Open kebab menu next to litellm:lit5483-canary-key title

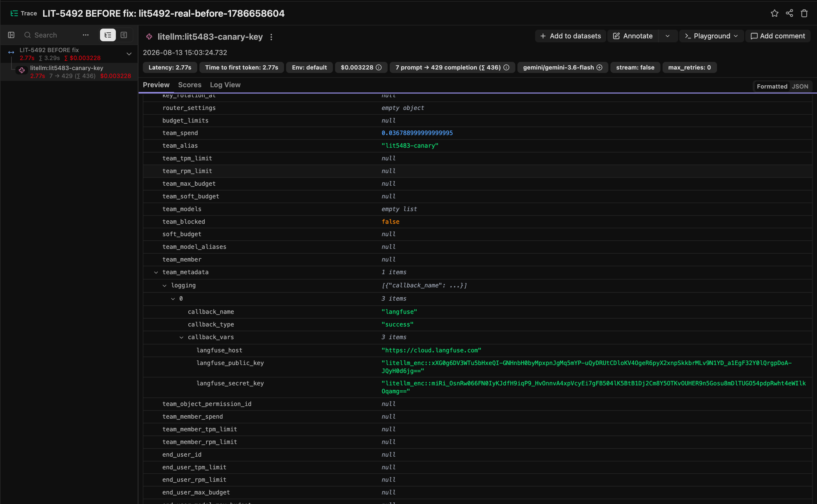tap(271, 37)
